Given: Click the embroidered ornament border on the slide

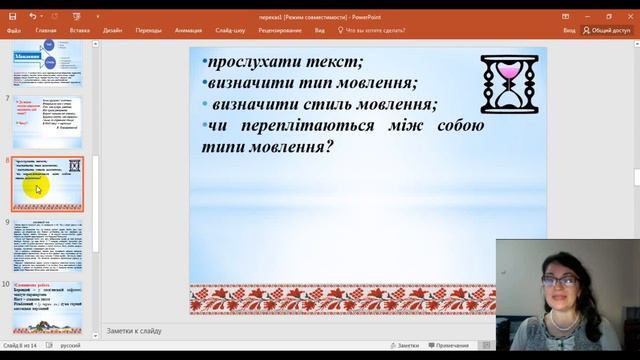Looking at the screenshot, I should 343,300.
